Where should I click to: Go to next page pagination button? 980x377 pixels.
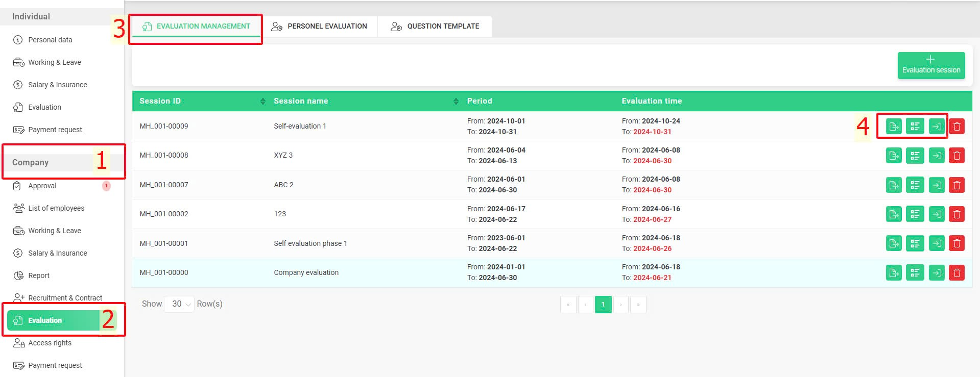click(x=620, y=305)
